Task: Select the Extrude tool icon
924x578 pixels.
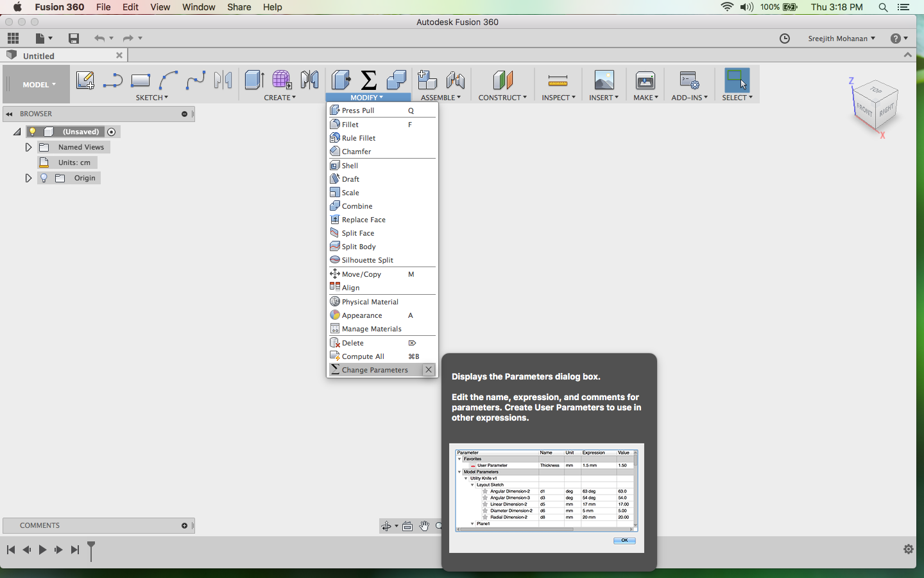Action: [254, 80]
